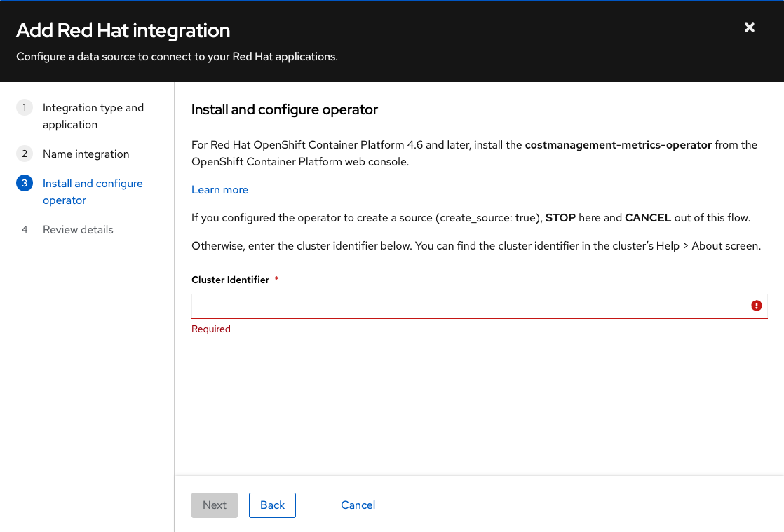784x532 pixels.
Task: Click the red error icon in Cluster Identifier field
Action: point(756,306)
